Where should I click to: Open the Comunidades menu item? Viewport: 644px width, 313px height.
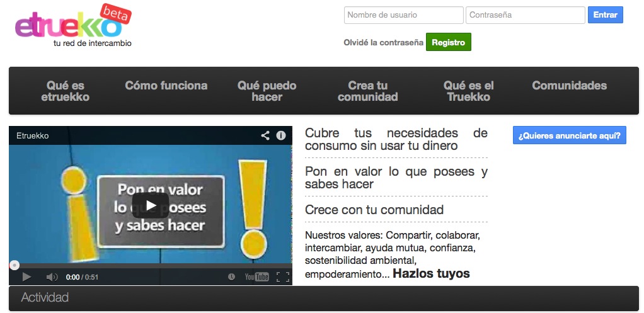[569, 86]
